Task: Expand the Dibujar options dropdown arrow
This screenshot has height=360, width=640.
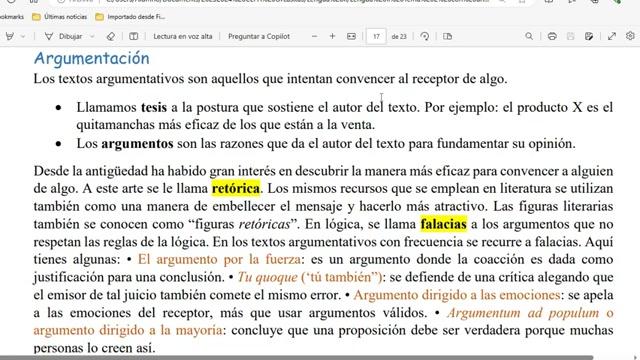Action: coord(92,36)
